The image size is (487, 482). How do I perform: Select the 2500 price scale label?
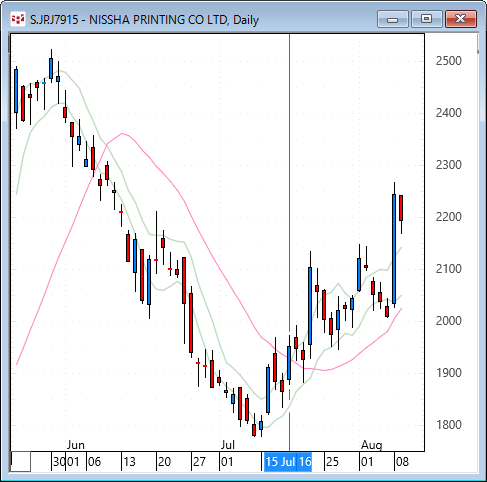pyautogui.click(x=448, y=61)
